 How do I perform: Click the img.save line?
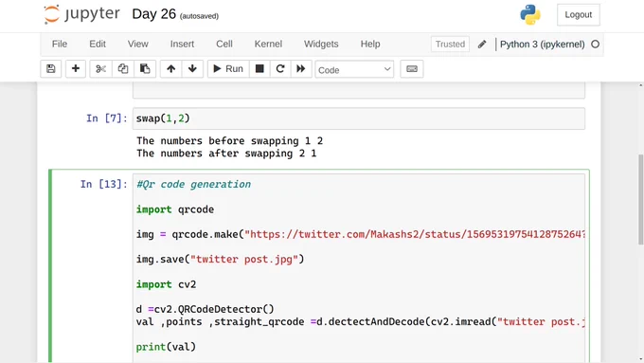(220, 260)
